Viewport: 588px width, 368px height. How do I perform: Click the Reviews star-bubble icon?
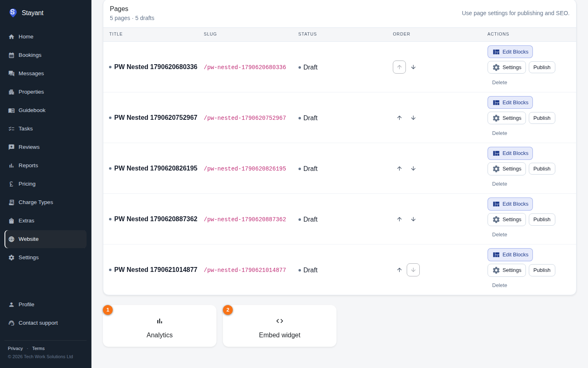11,147
